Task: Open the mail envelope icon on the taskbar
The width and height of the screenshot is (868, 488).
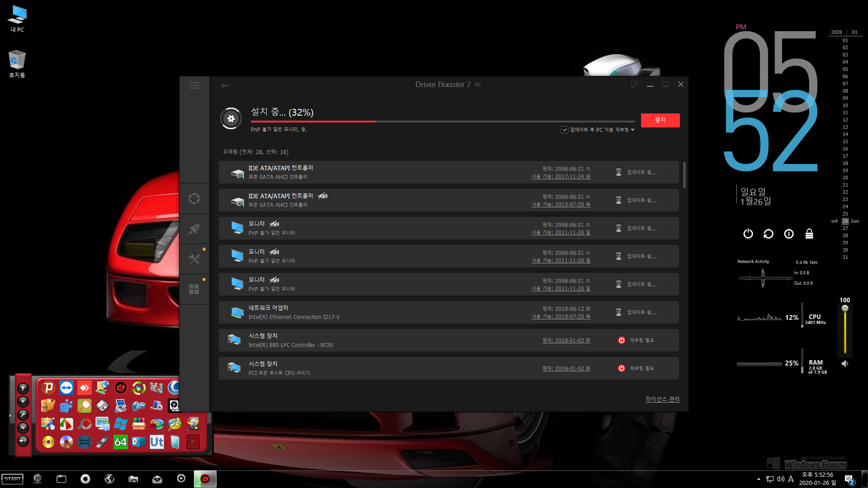Action: click(157, 479)
